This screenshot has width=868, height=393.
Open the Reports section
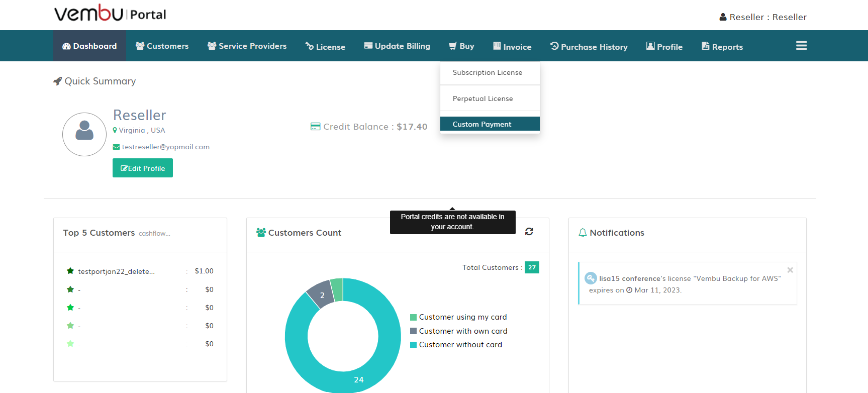click(x=722, y=46)
